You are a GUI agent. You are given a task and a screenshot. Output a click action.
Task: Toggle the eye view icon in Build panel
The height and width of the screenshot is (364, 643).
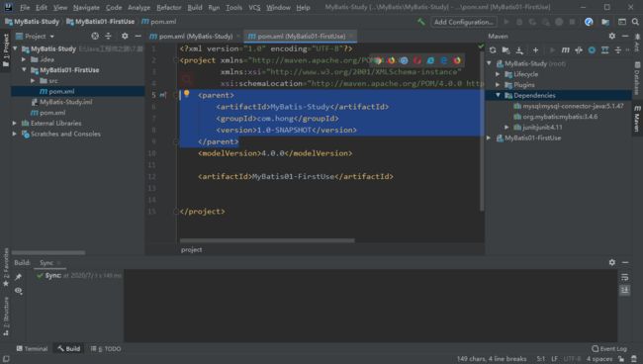(x=18, y=291)
